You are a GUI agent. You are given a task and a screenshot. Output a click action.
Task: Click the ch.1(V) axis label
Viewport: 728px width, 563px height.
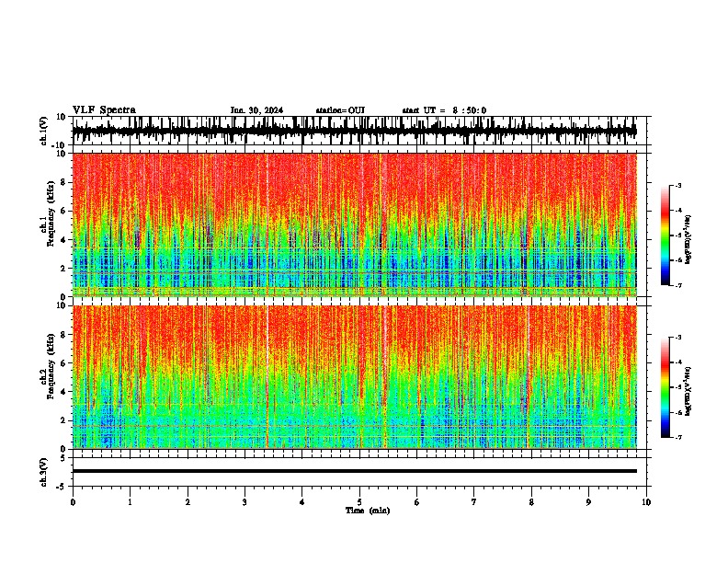[x=44, y=131]
